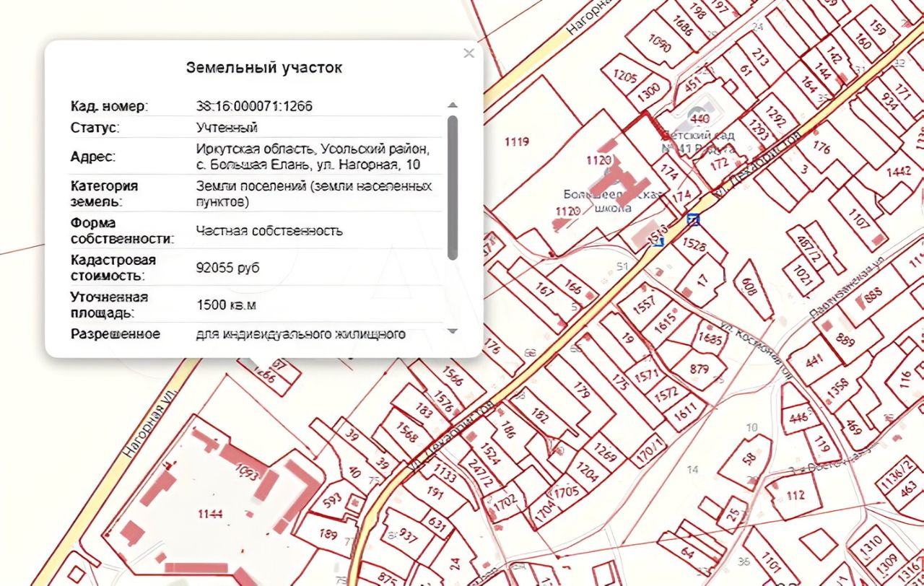Click the popup scrollbar down arrow
Viewport: 924px width, 586px height.
point(453,331)
